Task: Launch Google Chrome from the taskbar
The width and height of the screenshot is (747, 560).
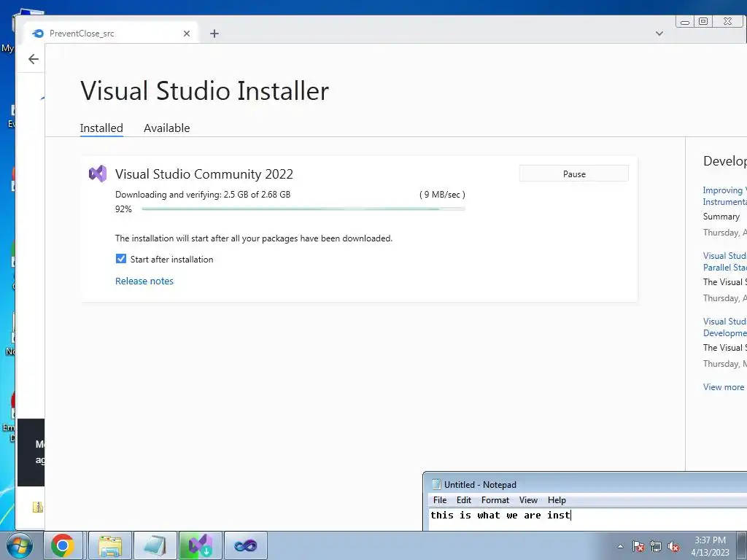Action: 63,545
